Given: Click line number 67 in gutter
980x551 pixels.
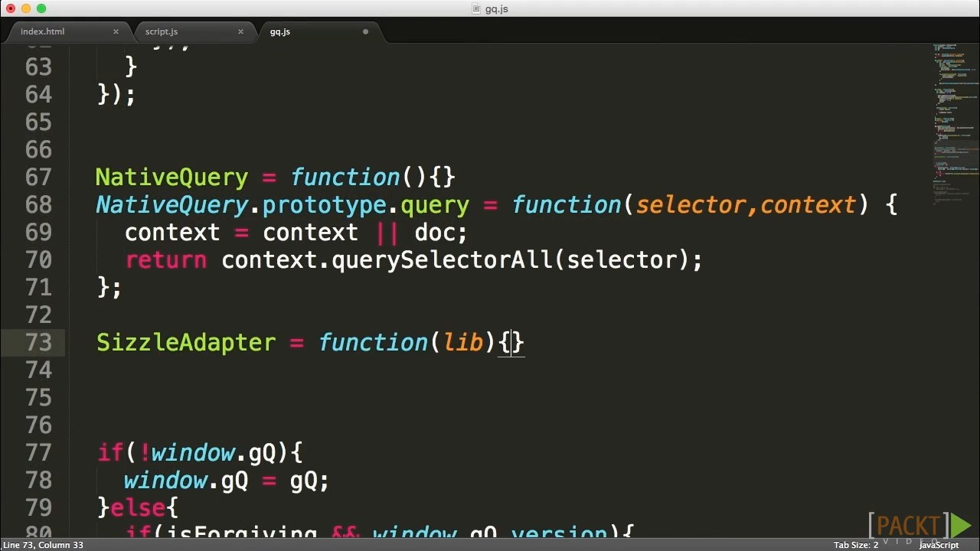Looking at the screenshot, I should click(38, 177).
